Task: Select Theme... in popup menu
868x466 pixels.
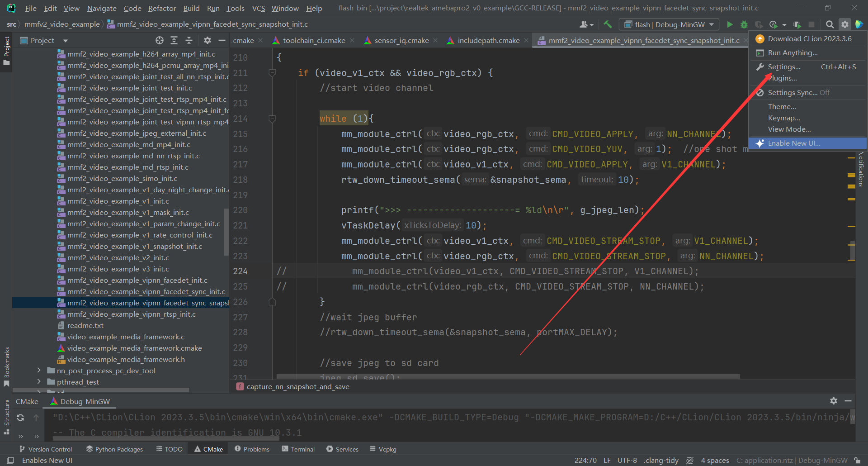Action: click(x=807, y=107)
